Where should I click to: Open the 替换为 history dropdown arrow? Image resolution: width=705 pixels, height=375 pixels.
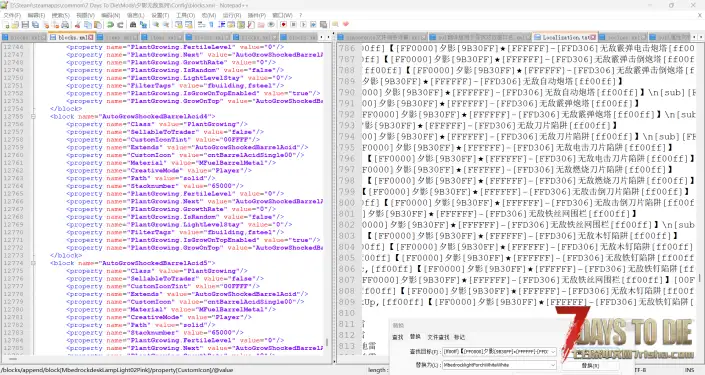click(553, 365)
